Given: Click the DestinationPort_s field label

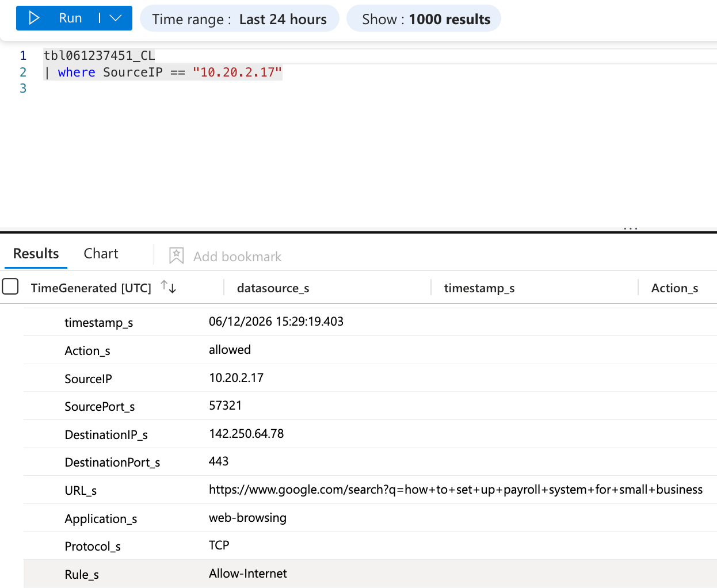Looking at the screenshot, I should 112,463.
